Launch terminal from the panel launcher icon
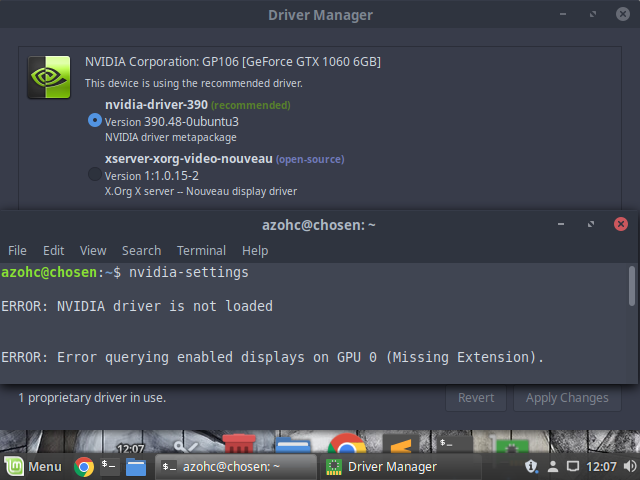The width and height of the screenshot is (640, 480). [x=109, y=467]
